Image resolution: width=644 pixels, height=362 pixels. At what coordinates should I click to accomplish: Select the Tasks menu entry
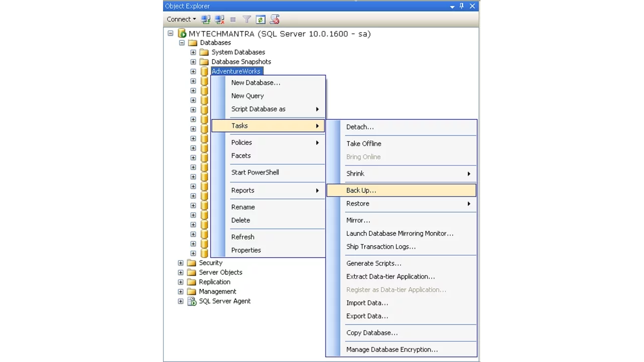tap(268, 126)
